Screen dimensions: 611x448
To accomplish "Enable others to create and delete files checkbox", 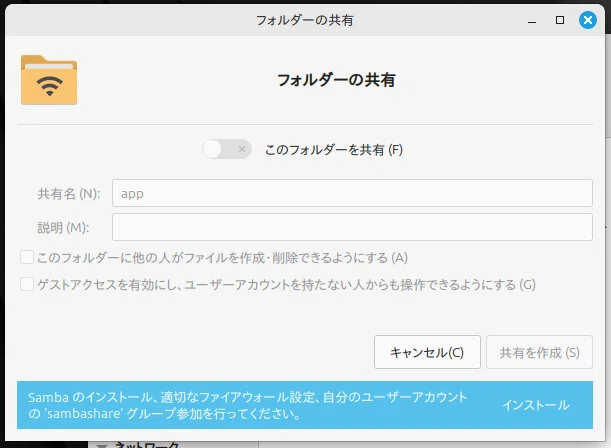I will coord(27,258).
